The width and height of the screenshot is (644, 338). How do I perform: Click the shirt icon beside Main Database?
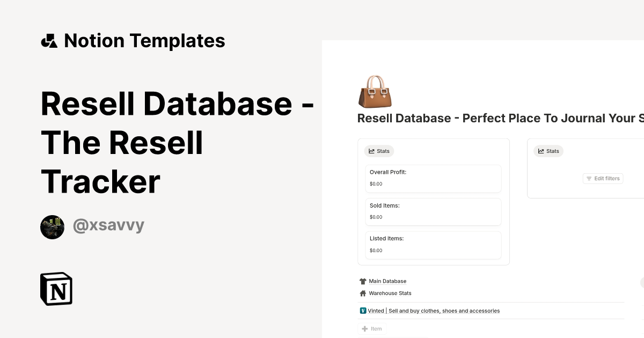(363, 281)
